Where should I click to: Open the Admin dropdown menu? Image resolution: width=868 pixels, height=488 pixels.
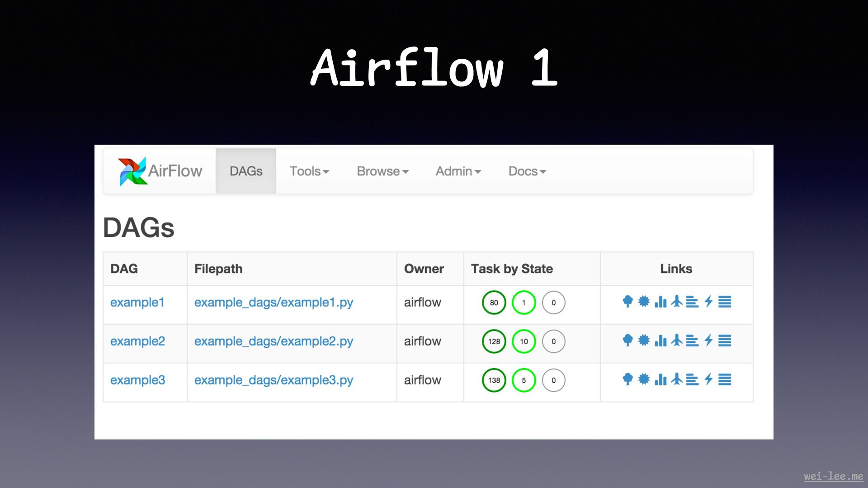click(458, 171)
